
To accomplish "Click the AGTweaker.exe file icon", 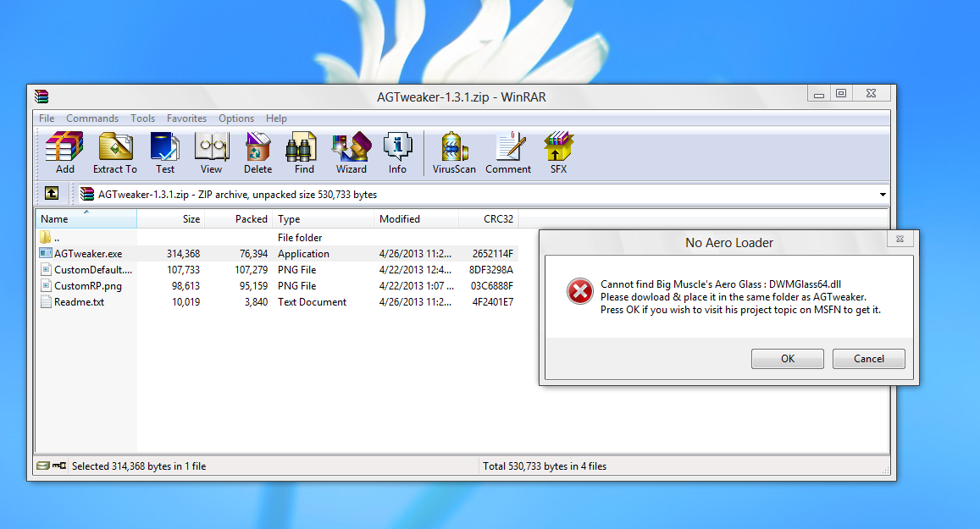I will point(46,253).
